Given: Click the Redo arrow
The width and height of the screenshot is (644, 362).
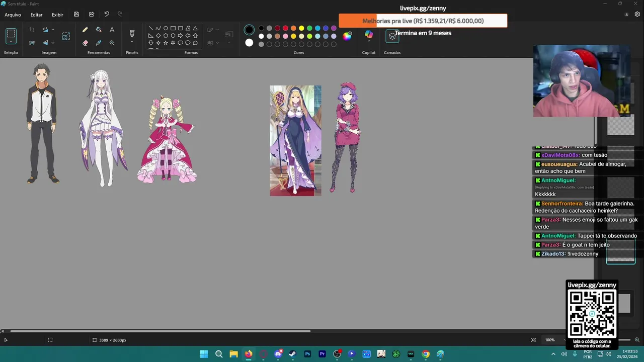Looking at the screenshot, I should coord(120,15).
